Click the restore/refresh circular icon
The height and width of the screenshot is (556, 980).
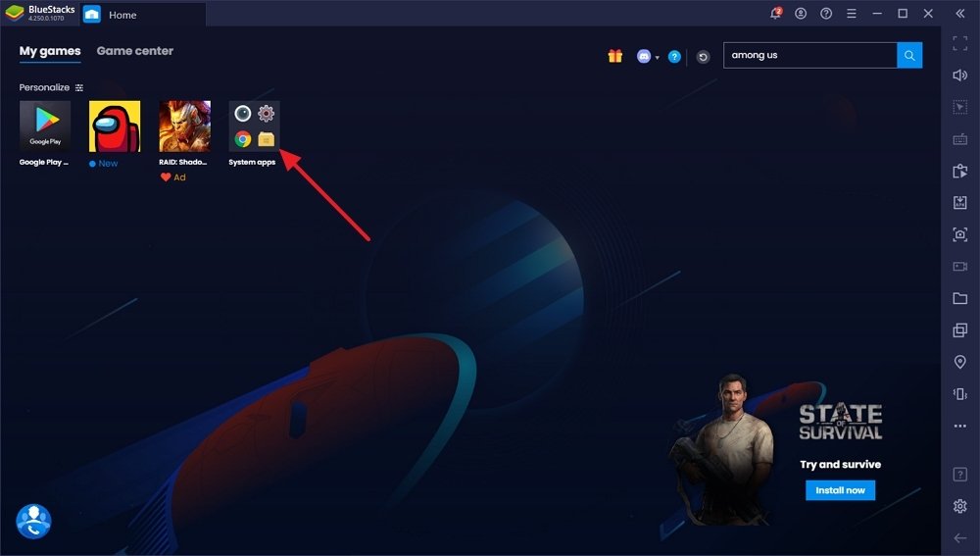point(703,57)
